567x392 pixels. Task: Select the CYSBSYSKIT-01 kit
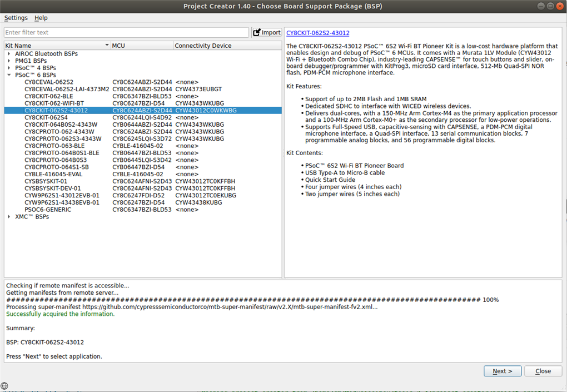143,181
